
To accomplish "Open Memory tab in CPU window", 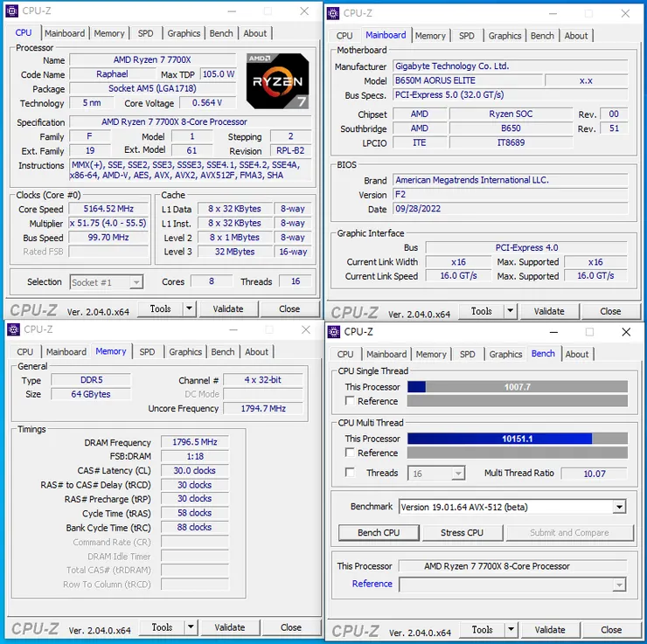I will coord(109,33).
